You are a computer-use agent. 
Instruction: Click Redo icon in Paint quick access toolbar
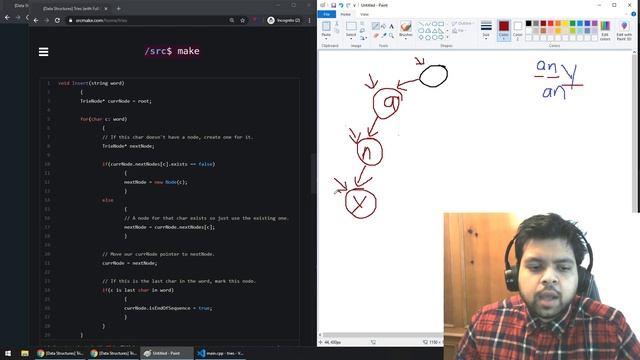[348, 5]
